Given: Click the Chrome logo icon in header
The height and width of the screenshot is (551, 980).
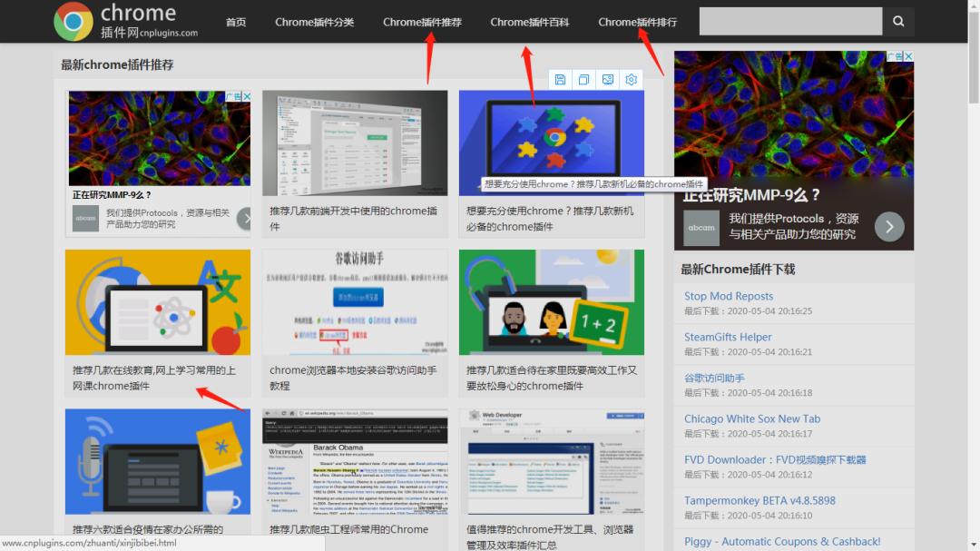Looking at the screenshot, I should 73,21.
